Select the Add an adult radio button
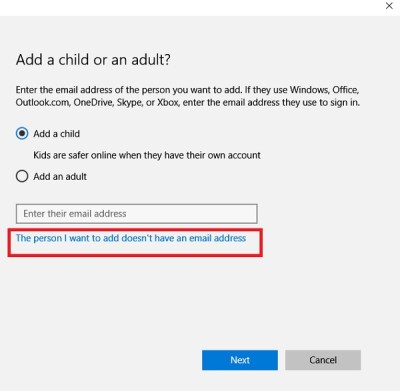Viewport: 400px width, 391px height. (x=22, y=176)
